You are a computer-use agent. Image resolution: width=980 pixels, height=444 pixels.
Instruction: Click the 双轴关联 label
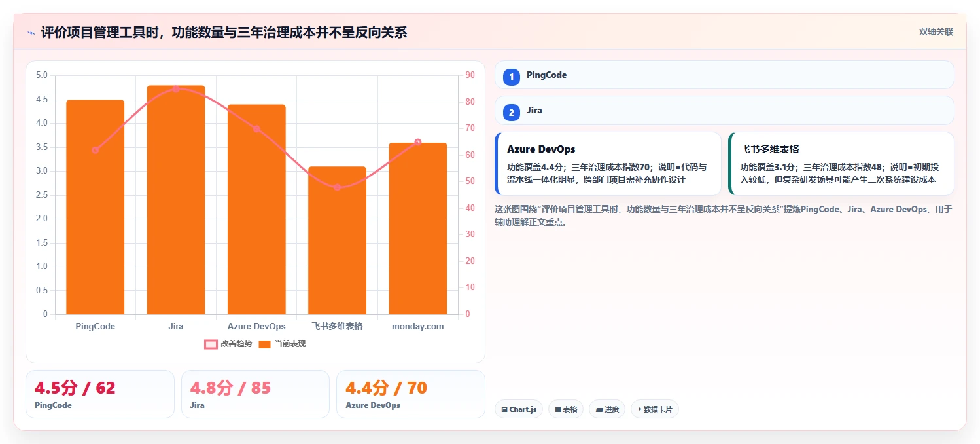coord(936,32)
